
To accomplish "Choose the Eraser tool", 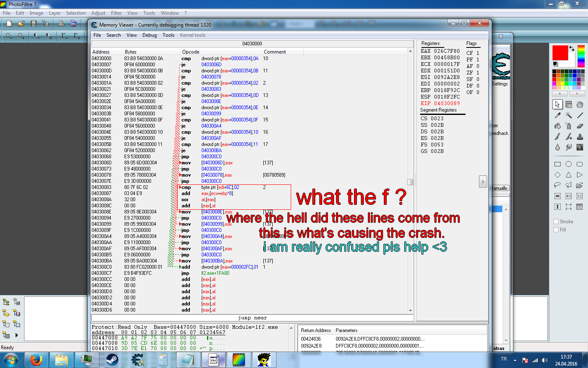I will click(x=580, y=126).
